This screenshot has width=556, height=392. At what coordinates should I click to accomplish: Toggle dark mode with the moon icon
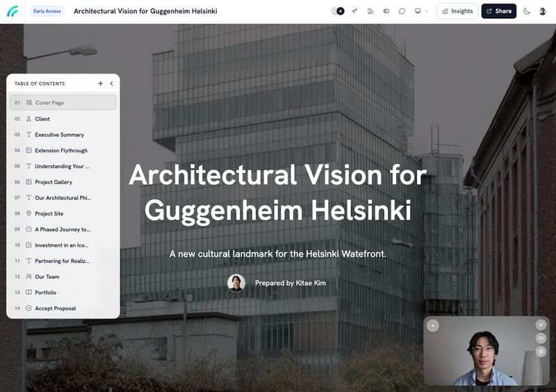527,11
